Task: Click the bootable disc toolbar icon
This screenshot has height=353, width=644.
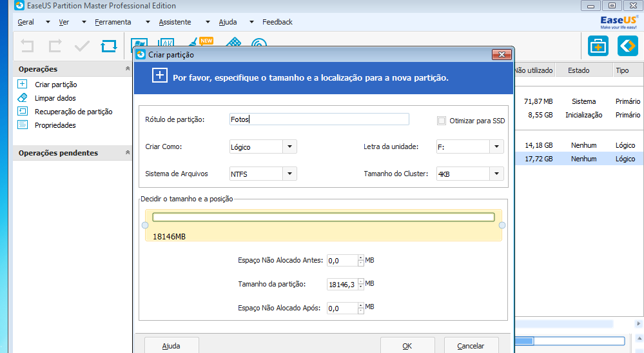Action: point(259,43)
